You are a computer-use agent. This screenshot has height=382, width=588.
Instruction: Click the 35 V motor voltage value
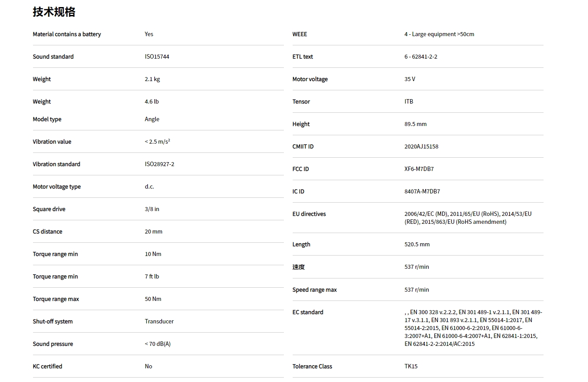[x=410, y=79]
